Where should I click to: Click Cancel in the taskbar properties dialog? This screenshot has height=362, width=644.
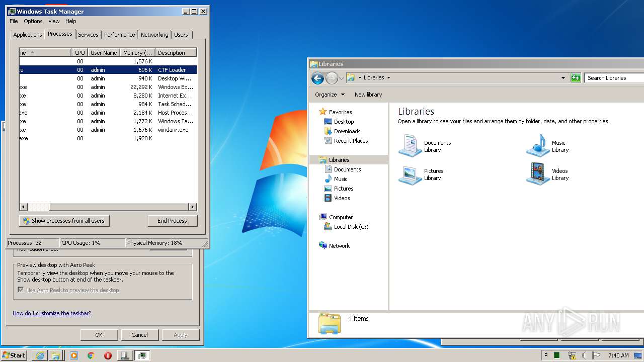point(139,335)
